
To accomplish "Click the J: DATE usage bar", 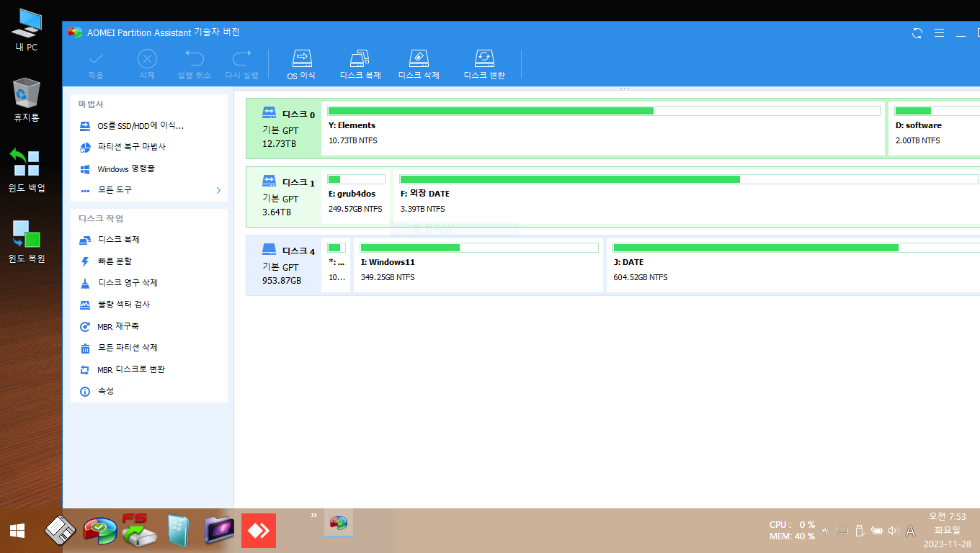I will point(796,248).
